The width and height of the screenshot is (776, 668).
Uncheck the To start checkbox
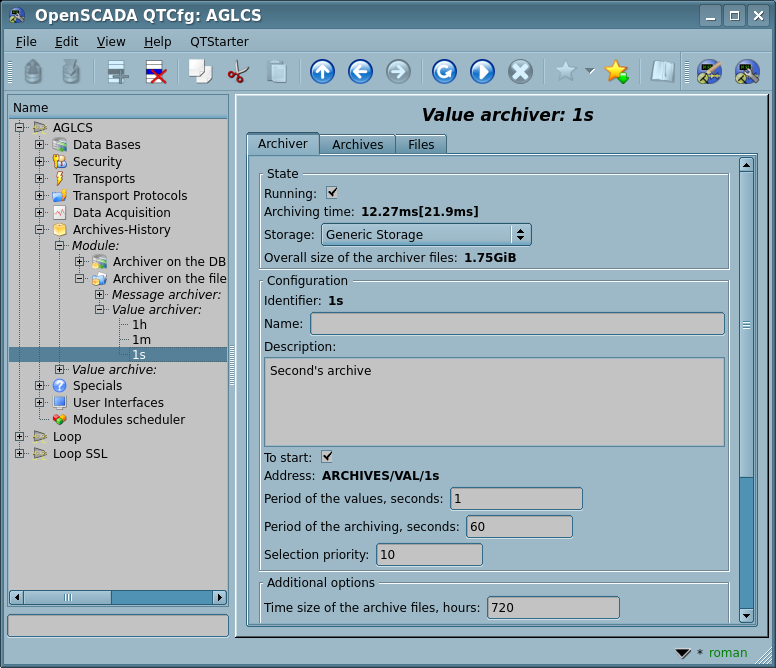click(327, 457)
